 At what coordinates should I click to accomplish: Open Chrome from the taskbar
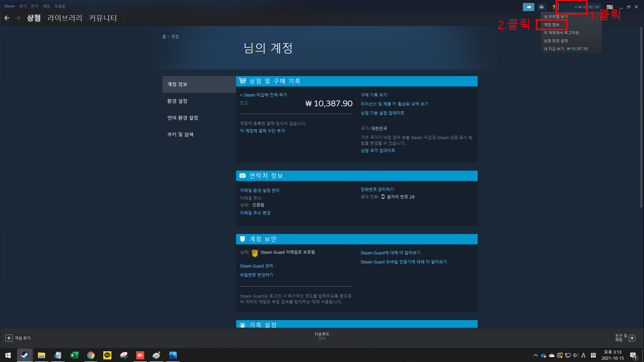click(x=91, y=355)
